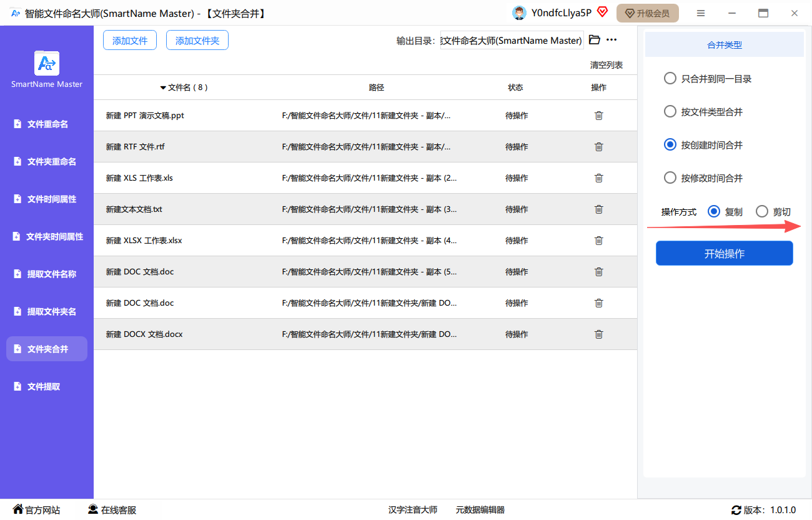This screenshot has height=520, width=812.
Task: Choose 剪切 operation mode
Action: pyautogui.click(x=762, y=212)
